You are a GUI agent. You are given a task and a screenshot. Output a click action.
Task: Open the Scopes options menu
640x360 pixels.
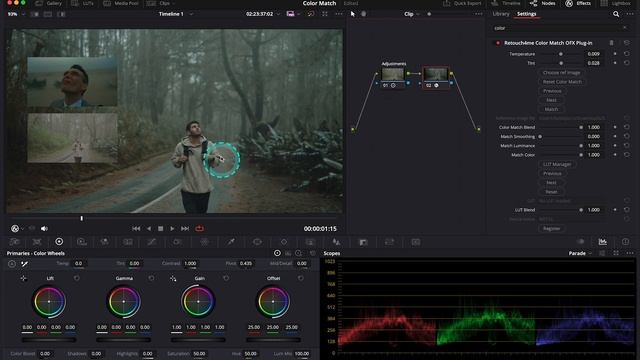pos(630,253)
